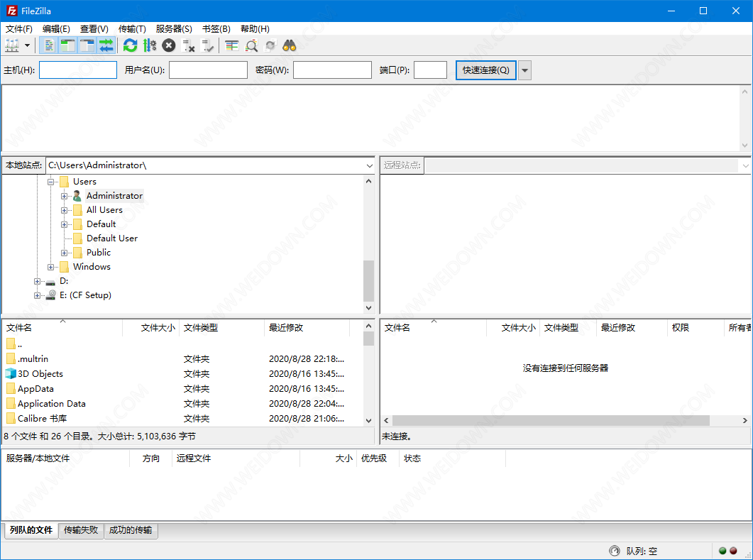Click the green activity indicator light
The width and height of the screenshot is (753, 560).
[722, 551]
